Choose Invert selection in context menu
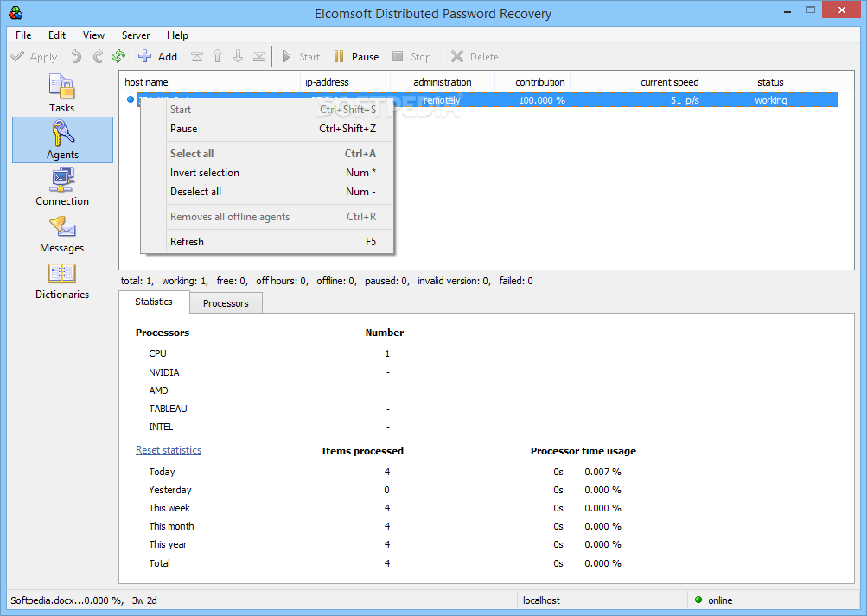The width and height of the screenshot is (867, 616). 267,173
